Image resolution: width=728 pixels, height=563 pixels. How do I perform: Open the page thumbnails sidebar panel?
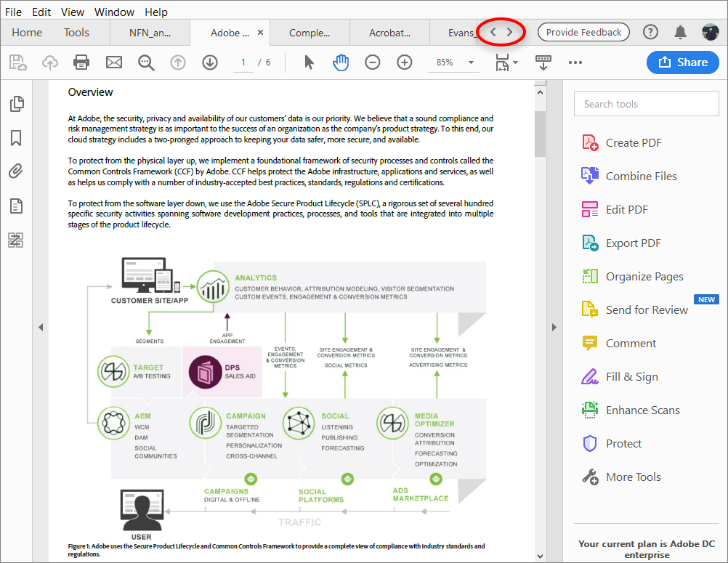(16, 103)
